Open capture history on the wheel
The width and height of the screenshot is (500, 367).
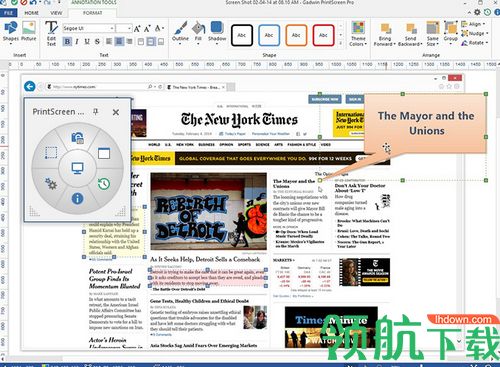(x=104, y=184)
